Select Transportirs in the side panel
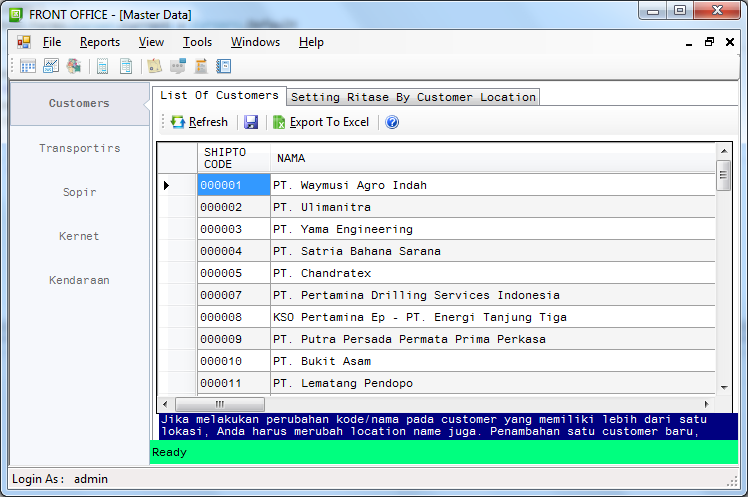 point(79,148)
